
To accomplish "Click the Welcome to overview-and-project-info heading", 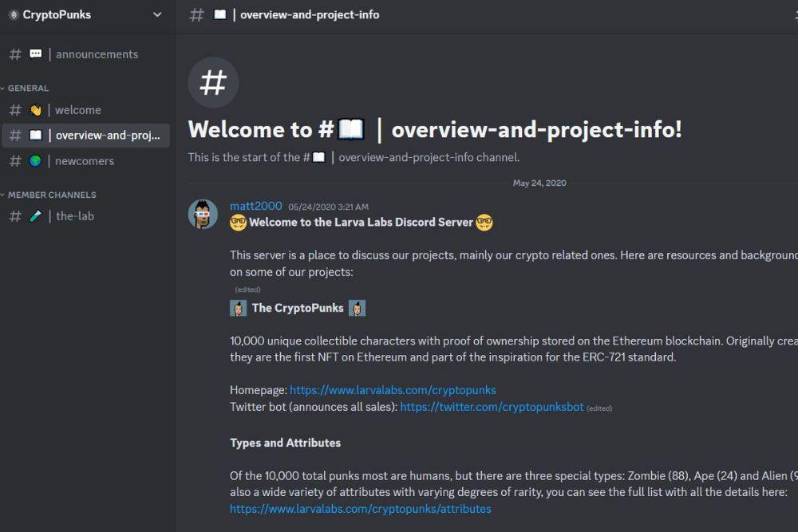I will pyautogui.click(x=435, y=130).
